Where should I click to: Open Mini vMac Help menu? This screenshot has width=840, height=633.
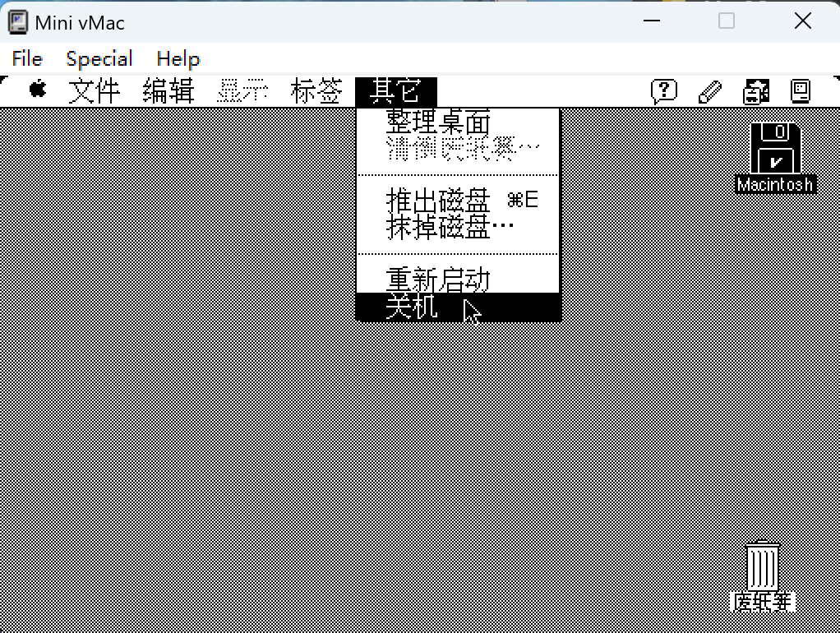click(178, 59)
